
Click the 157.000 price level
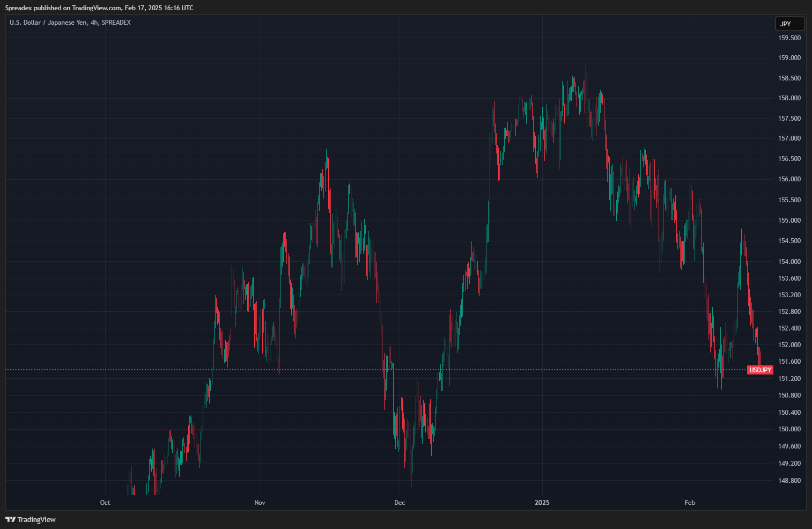coord(789,138)
